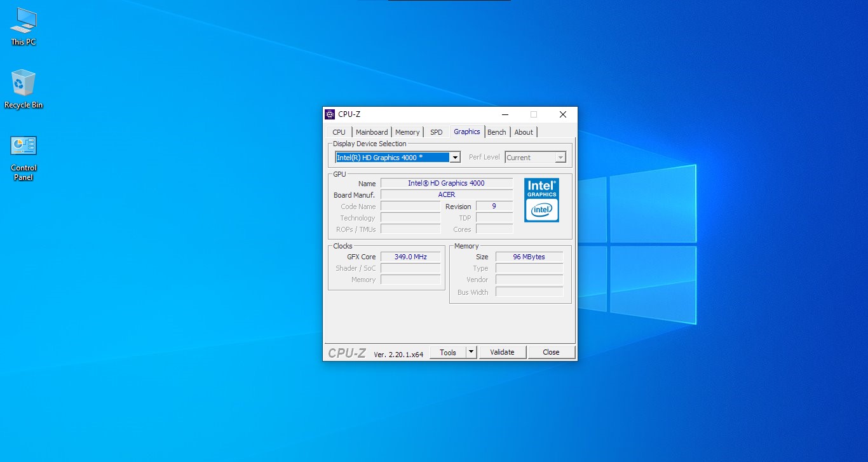868x462 pixels.
Task: Open the Recycle Bin icon
Action: pyautogui.click(x=24, y=89)
